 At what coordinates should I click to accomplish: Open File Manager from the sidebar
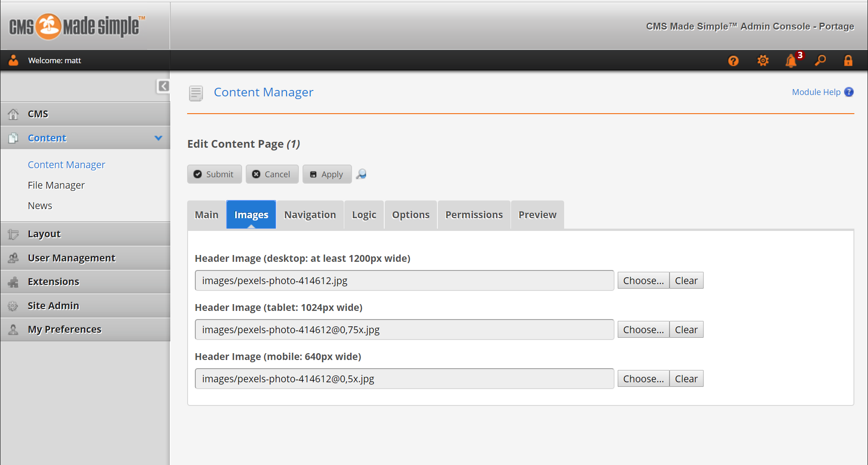click(56, 185)
